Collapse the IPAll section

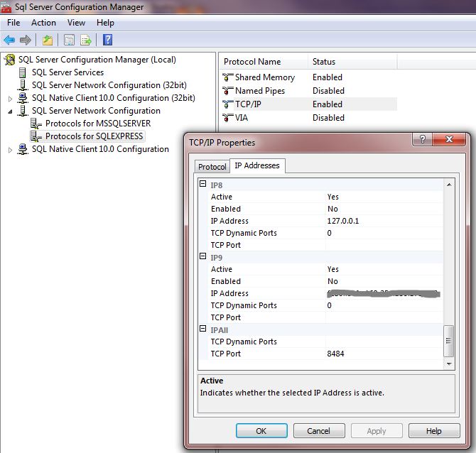click(x=202, y=329)
